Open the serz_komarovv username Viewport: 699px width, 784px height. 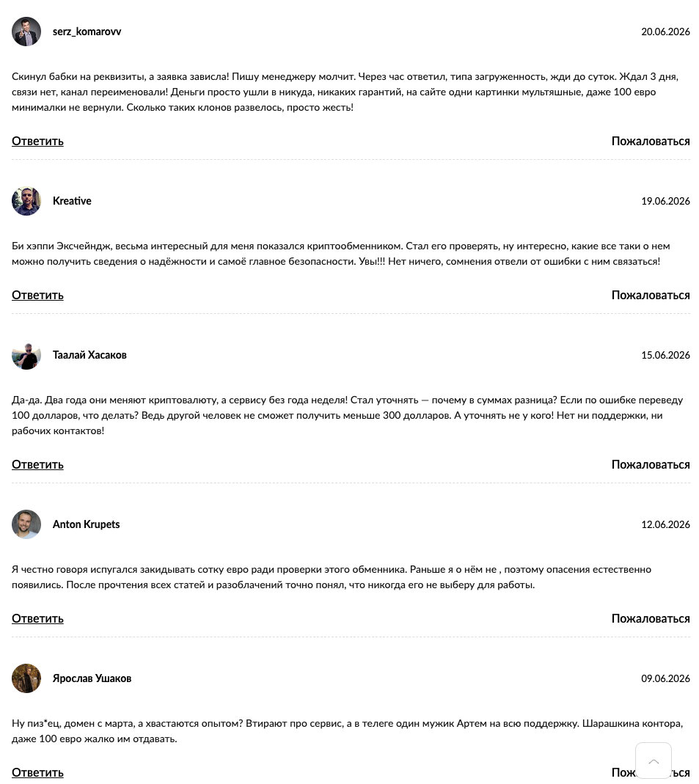point(87,32)
